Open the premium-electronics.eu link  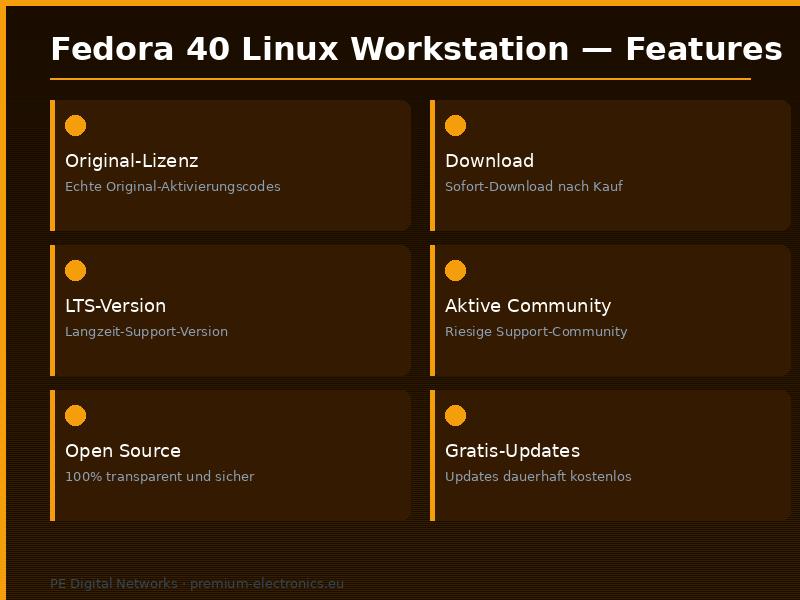[266, 583]
